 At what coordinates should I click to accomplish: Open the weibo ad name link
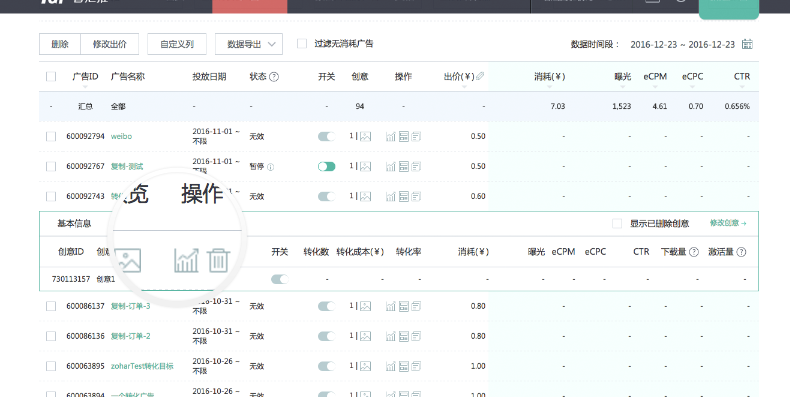[121, 137]
